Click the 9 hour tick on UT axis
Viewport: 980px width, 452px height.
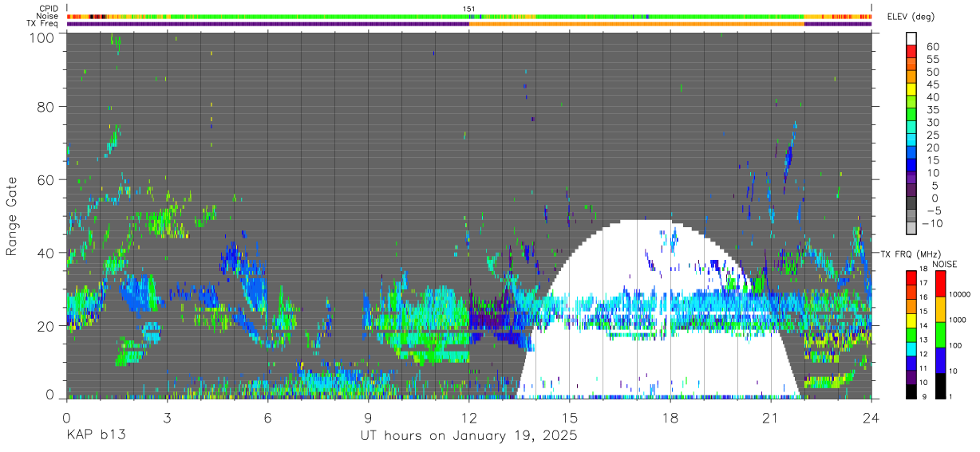(368, 417)
